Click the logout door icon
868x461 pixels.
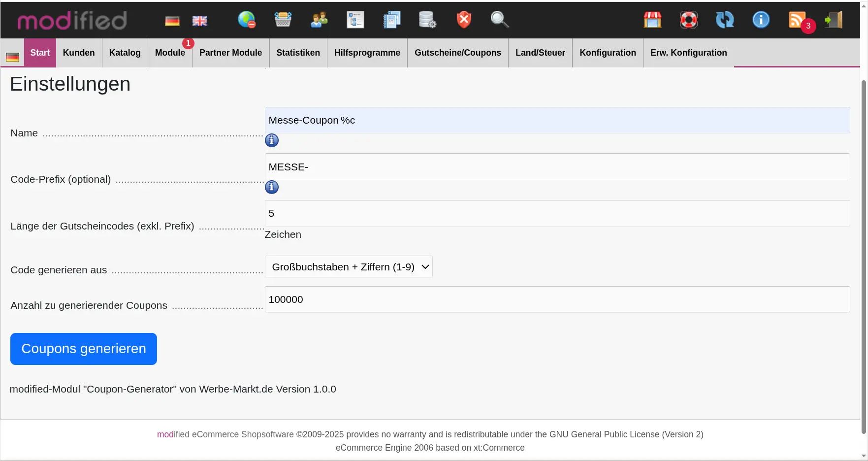834,20
